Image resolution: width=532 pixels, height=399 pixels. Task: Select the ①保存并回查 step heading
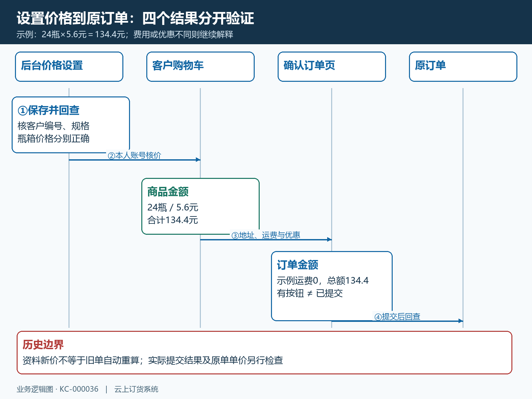click(49, 110)
